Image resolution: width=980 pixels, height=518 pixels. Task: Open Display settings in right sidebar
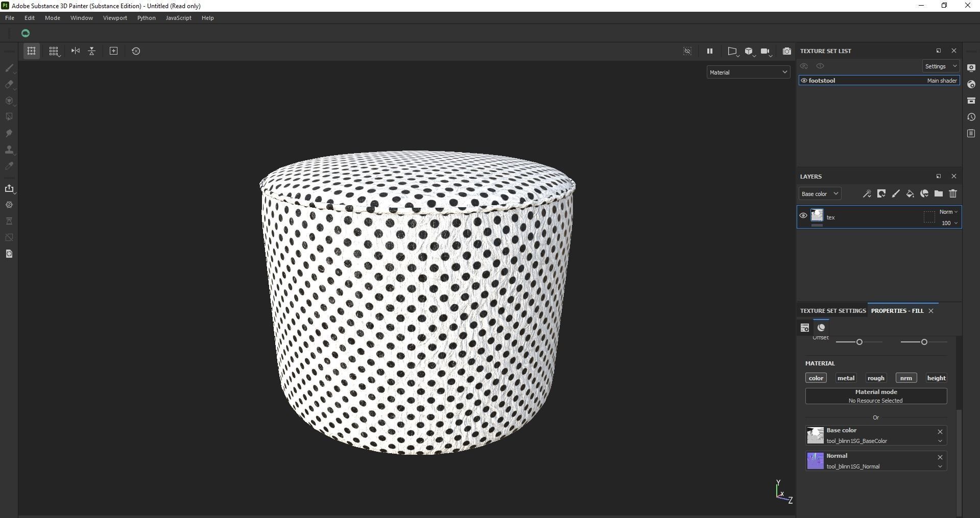[x=971, y=68]
